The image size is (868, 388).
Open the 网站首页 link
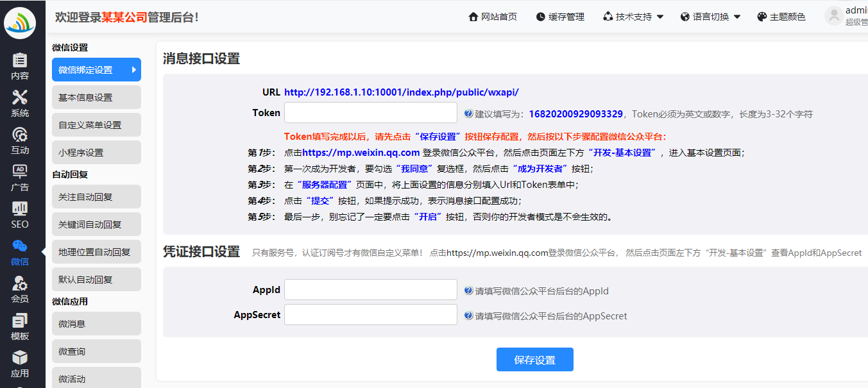point(493,17)
